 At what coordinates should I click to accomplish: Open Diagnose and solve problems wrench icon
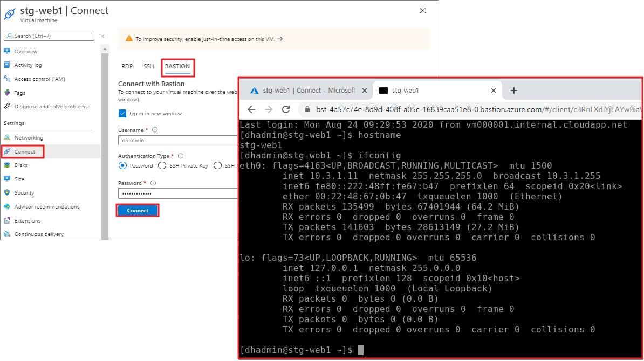coord(7,106)
